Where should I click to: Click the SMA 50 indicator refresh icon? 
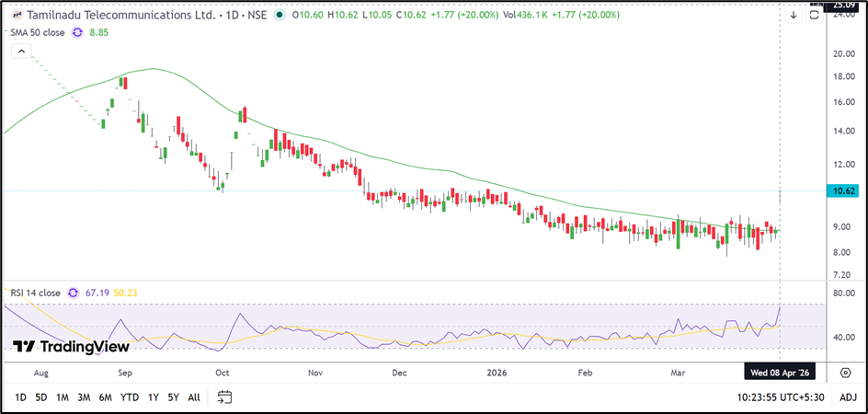pos(76,32)
